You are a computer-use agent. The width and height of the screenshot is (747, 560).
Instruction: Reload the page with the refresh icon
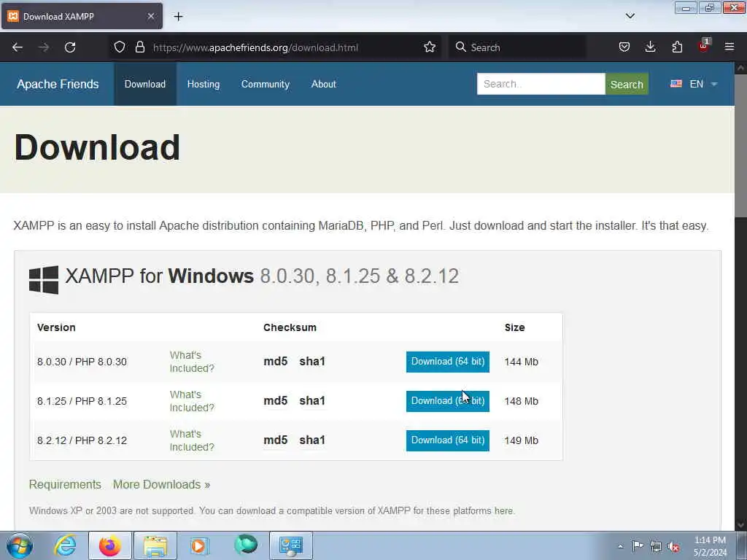pos(70,47)
